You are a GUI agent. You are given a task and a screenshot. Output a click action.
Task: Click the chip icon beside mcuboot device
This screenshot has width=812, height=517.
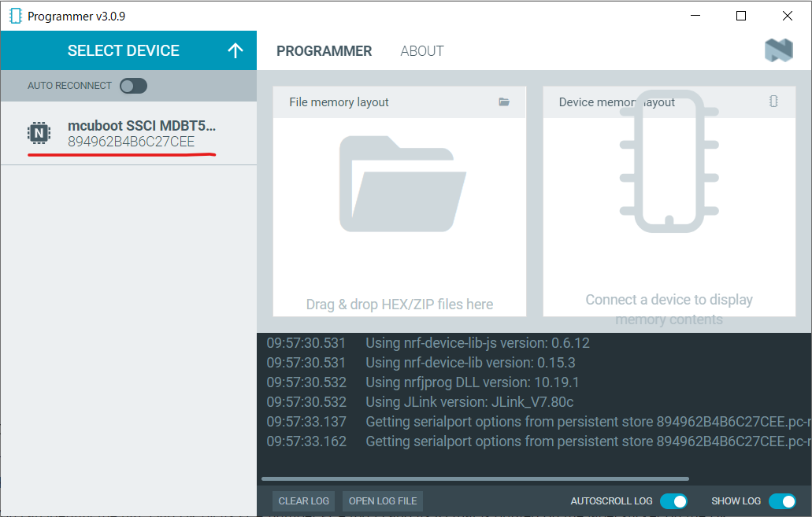39,133
